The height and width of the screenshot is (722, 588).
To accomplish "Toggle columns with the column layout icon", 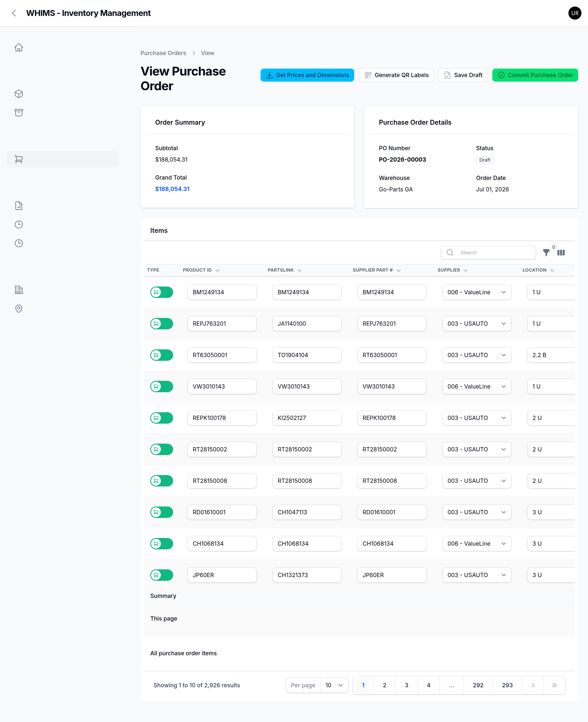I will 561,252.
